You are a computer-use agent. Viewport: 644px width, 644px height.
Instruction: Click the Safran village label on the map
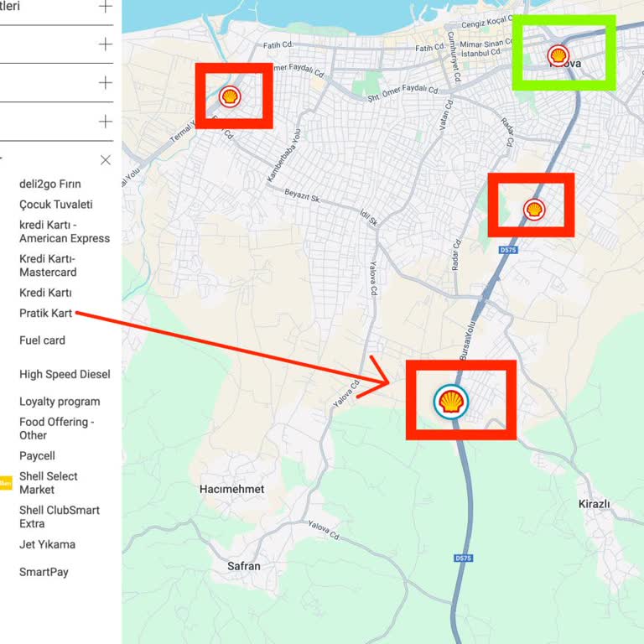[x=244, y=566]
